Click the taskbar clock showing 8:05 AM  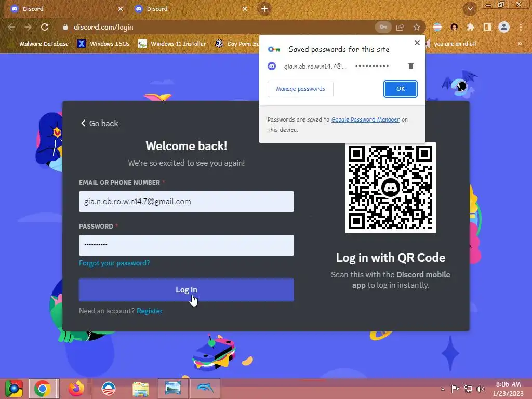click(508, 389)
